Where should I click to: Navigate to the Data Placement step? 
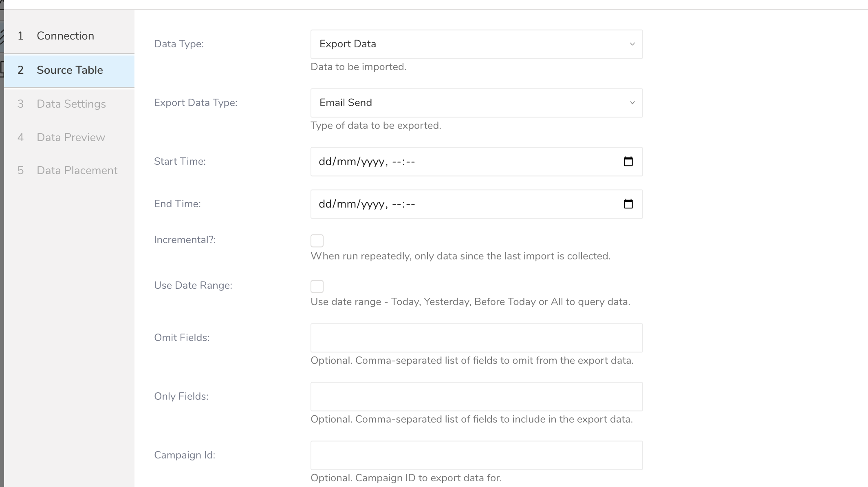pos(77,170)
